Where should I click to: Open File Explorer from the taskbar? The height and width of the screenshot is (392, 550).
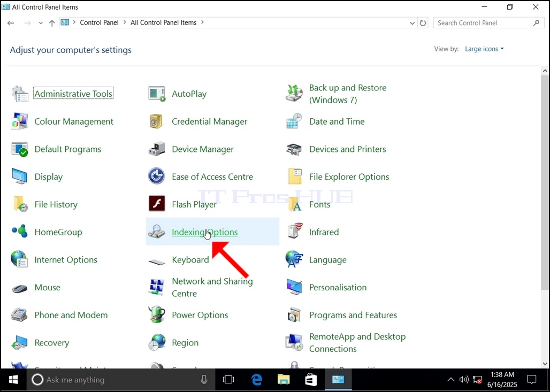tap(284, 380)
